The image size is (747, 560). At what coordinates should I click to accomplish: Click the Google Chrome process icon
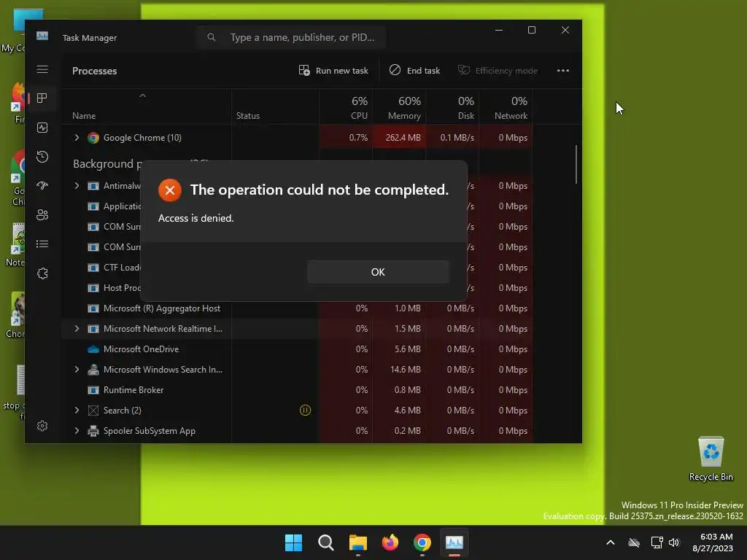pyautogui.click(x=93, y=138)
